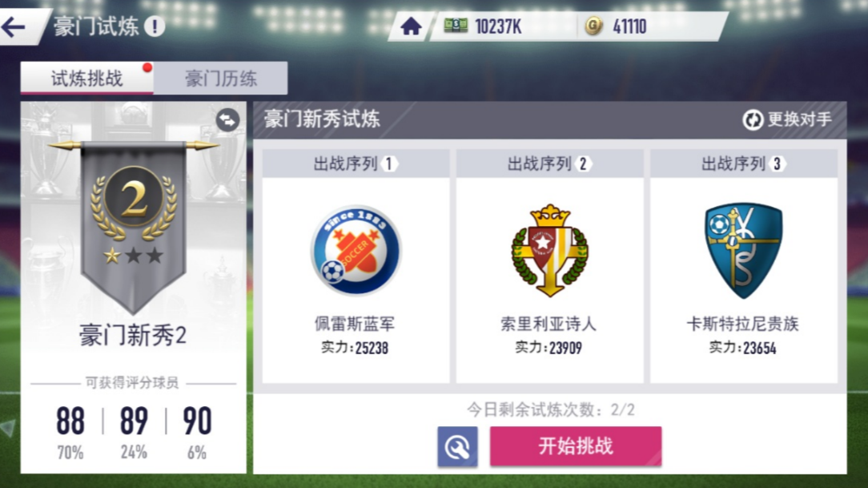Screen dimensions: 868x488
Task: Select the 索里利亚诗人 team badge
Action: [549, 251]
